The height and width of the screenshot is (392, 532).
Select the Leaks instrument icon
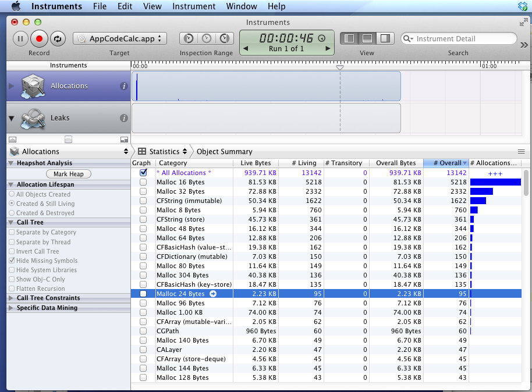click(33, 118)
